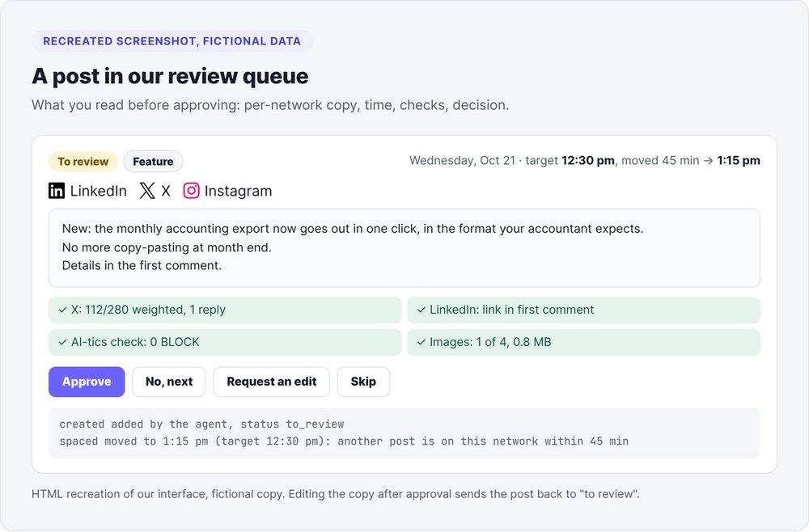Click "Request an edit" button
Screen dimensions: 809x532
pos(271,382)
